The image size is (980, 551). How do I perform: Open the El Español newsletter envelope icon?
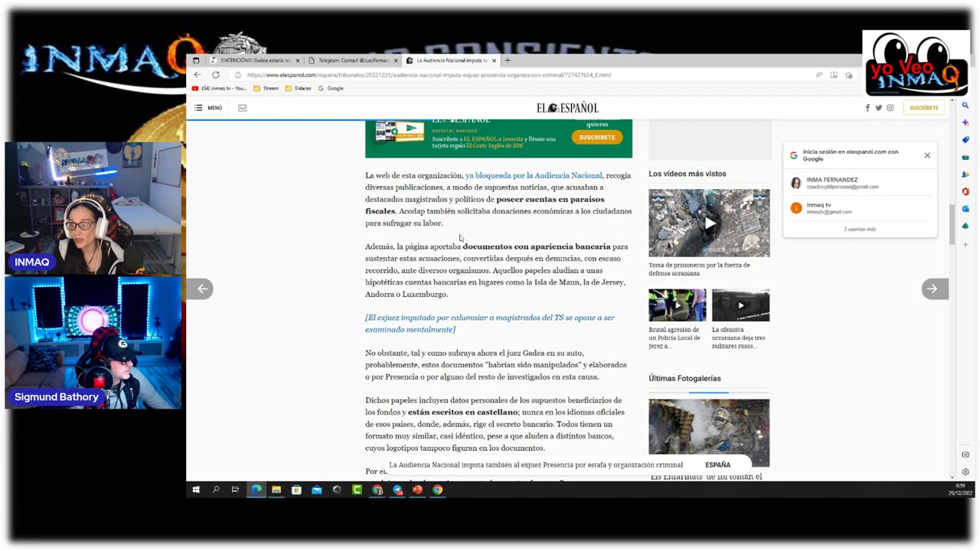pyautogui.click(x=243, y=108)
